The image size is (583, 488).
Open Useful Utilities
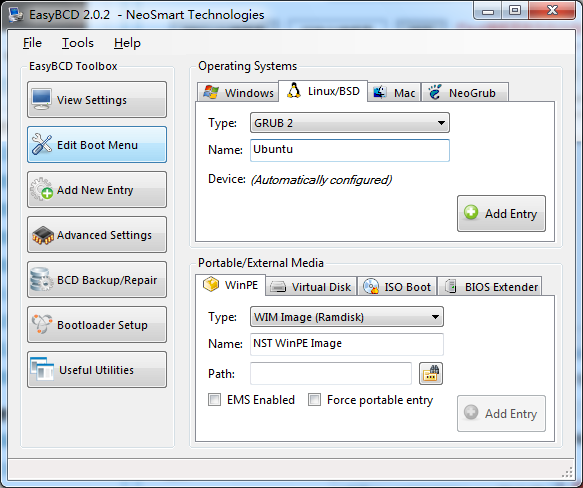coord(97,369)
